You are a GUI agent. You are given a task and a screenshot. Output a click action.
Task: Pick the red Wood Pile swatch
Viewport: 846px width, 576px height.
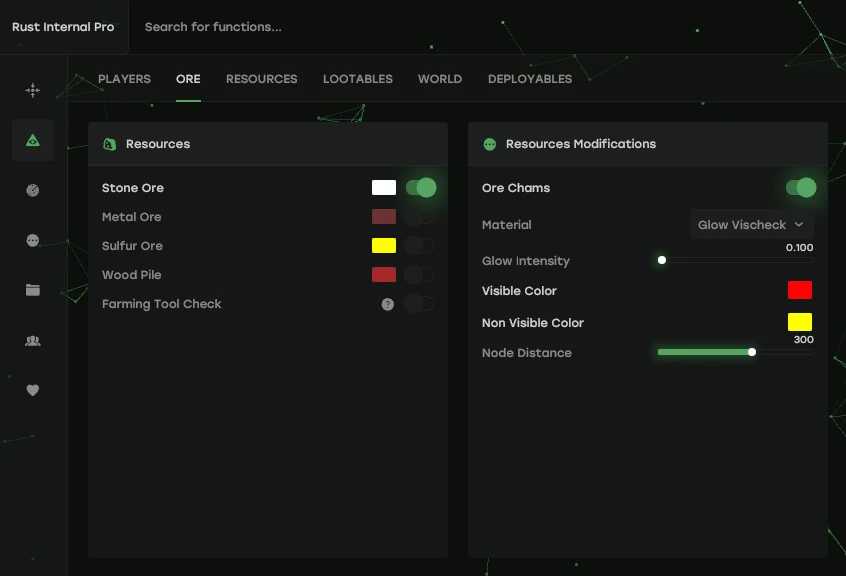[384, 275]
